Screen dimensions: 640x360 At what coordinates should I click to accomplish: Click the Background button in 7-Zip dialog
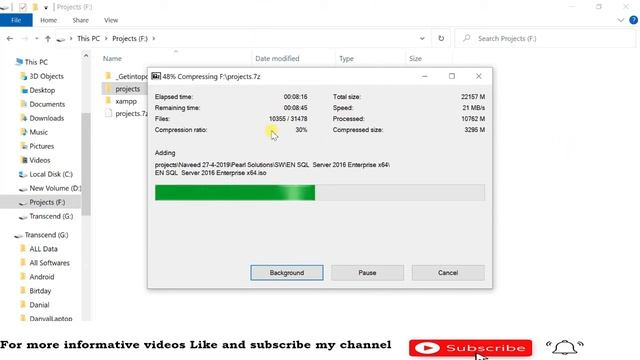coord(287,273)
